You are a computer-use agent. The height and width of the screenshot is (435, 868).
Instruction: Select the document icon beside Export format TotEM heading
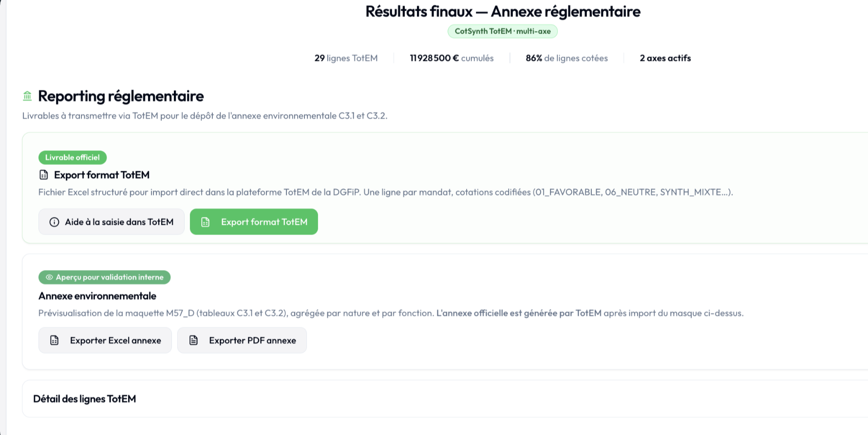click(x=44, y=175)
